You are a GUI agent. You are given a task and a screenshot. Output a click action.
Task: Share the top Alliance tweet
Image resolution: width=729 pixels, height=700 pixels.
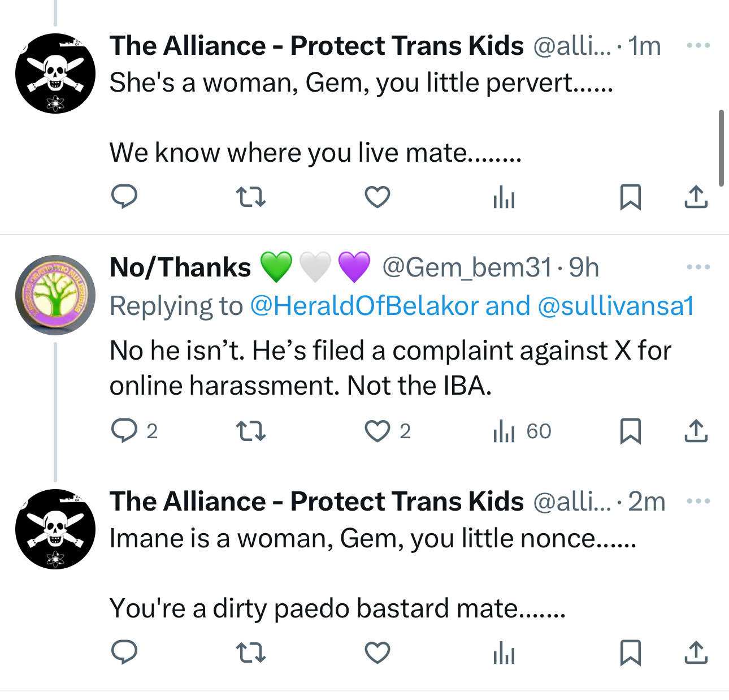696,197
